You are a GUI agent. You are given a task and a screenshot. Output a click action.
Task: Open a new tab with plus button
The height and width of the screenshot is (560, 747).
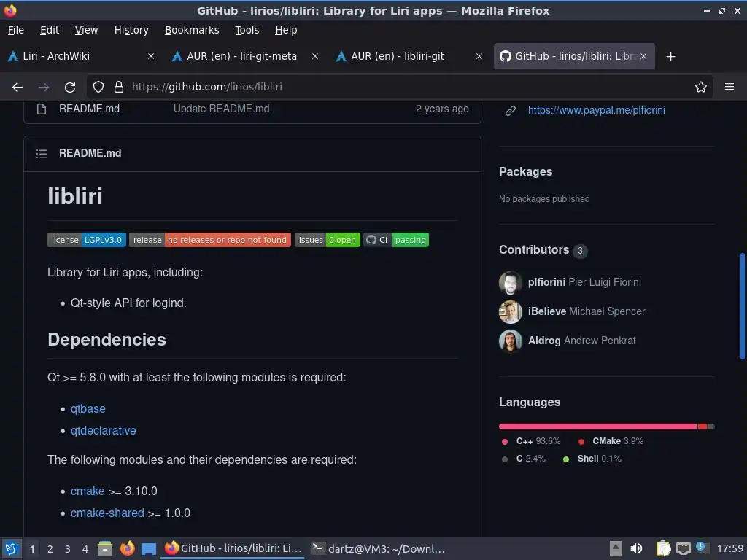click(x=671, y=57)
